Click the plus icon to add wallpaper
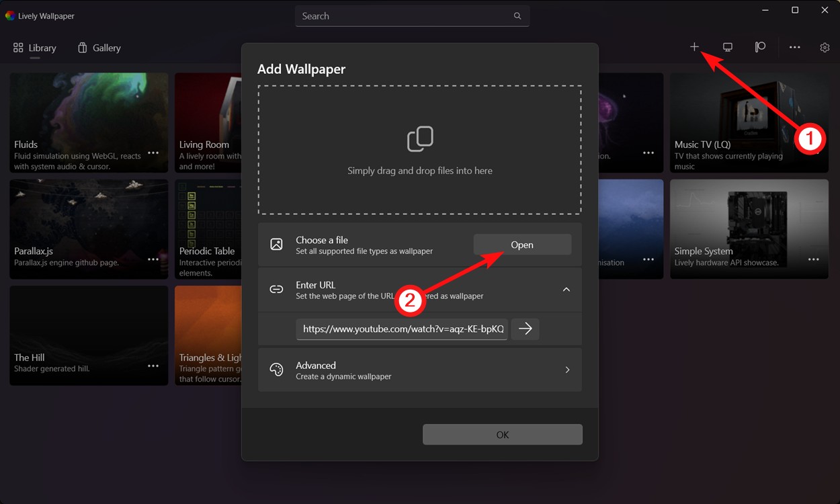This screenshot has height=504, width=840. coord(694,47)
